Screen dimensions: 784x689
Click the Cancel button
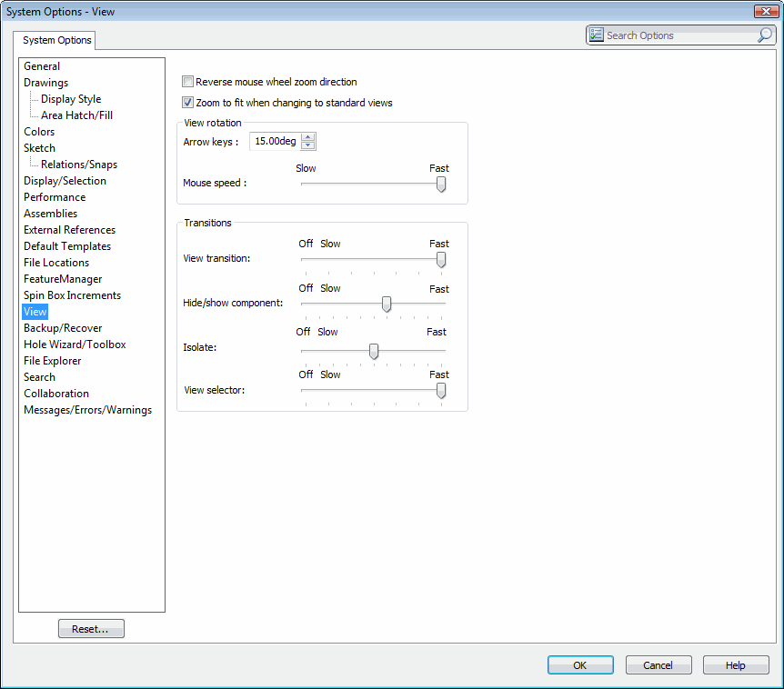tap(658, 665)
